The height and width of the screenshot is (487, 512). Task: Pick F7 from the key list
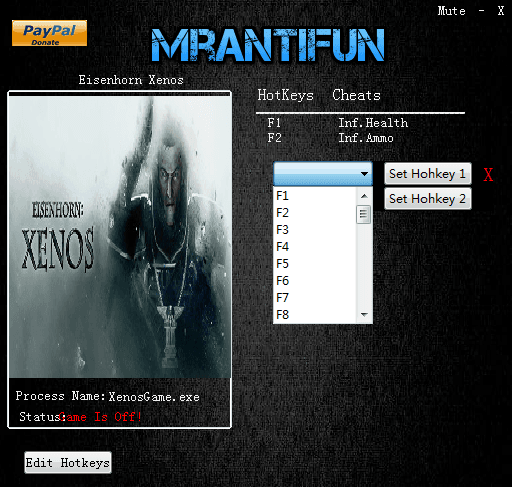pos(314,298)
